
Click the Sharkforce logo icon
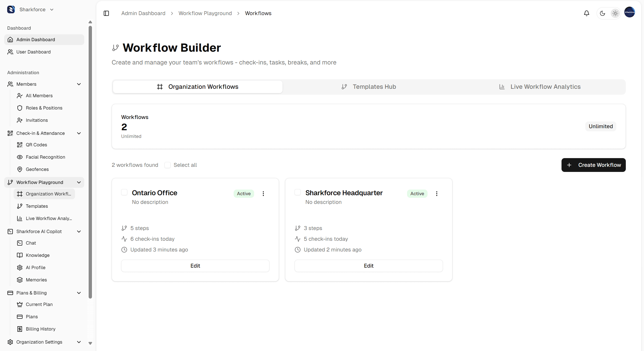point(11,9)
